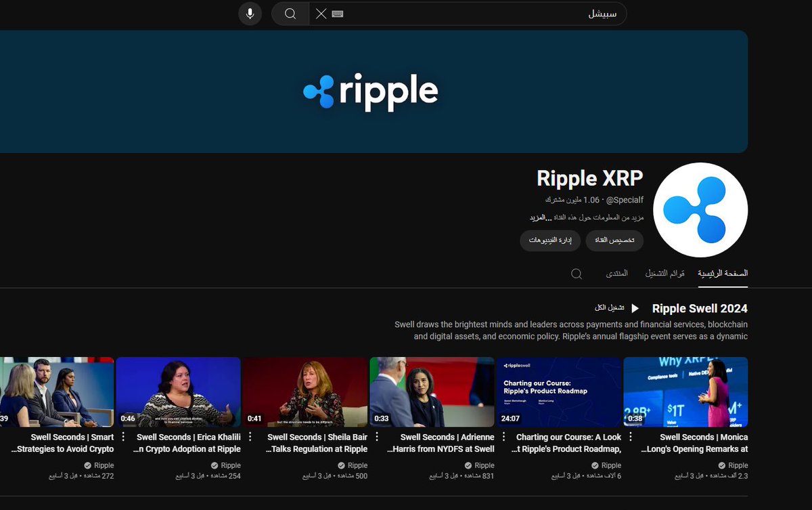The height and width of the screenshot is (510, 812).
Task: Click the voice search microphone icon
Action: pyautogui.click(x=250, y=14)
